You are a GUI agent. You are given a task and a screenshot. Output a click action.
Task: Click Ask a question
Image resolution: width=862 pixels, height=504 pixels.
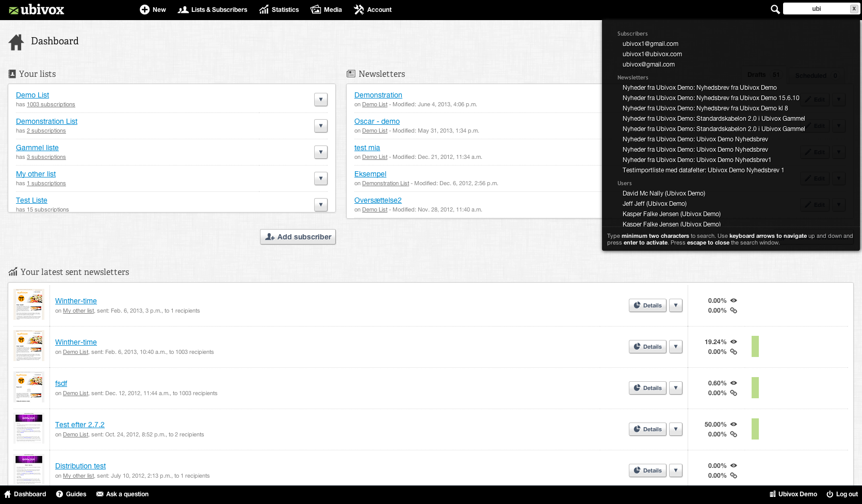tap(122, 494)
